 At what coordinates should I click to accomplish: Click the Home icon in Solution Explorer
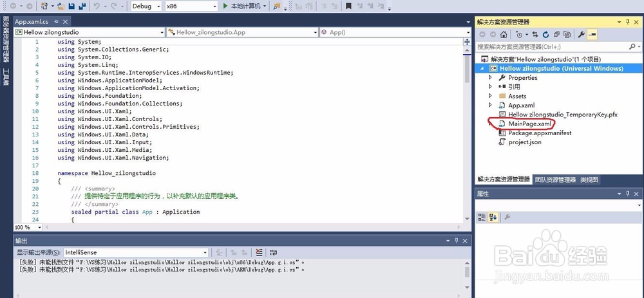click(503, 35)
